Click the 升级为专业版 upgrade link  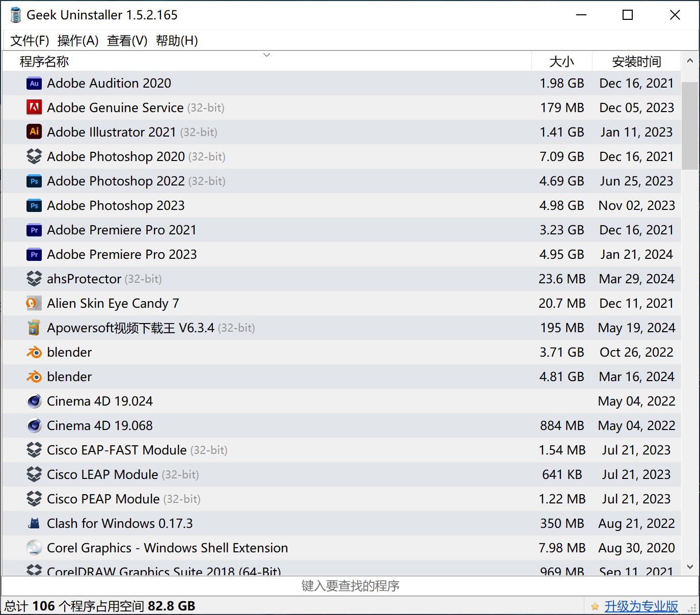(641, 606)
